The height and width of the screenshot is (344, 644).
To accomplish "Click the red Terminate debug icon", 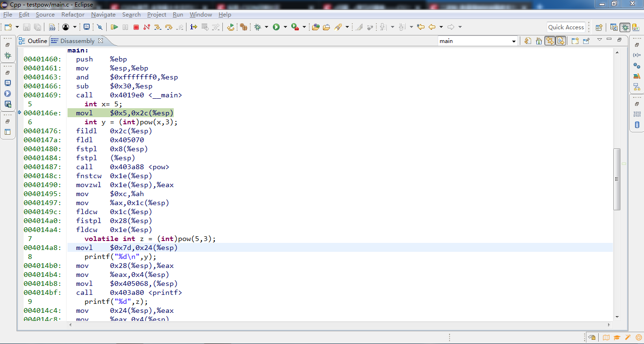I will [x=136, y=27].
